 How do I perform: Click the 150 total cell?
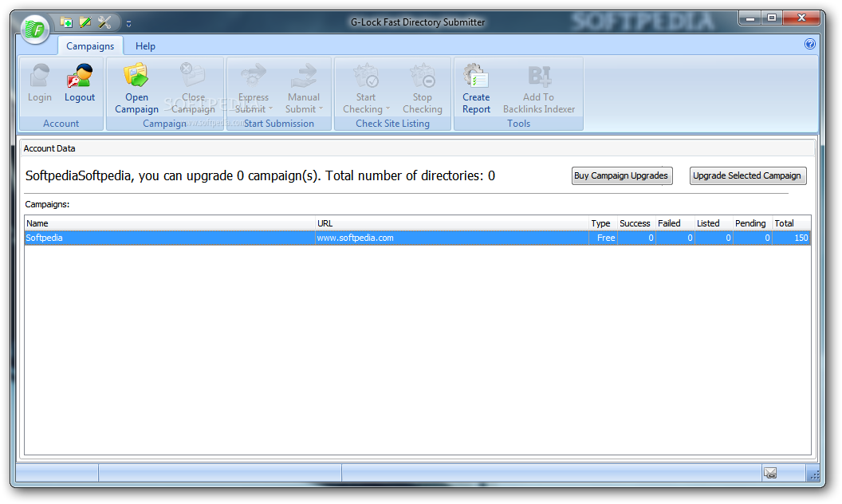point(791,238)
